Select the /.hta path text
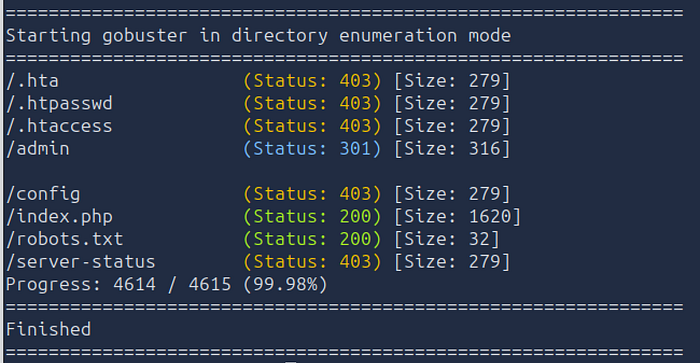700x363 pixels. (x=33, y=81)
